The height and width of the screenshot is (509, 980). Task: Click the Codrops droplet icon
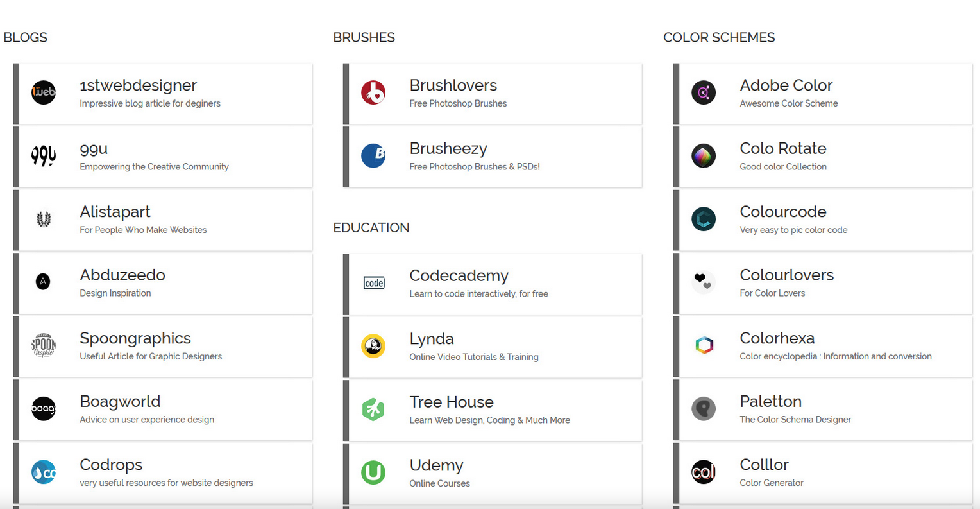[44, 472]
